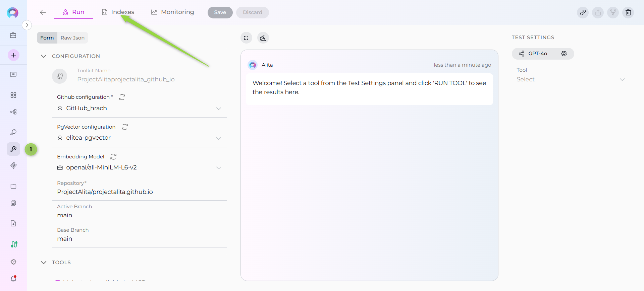Open model settings gear beside GPT-4o

[x=564, y=54]
